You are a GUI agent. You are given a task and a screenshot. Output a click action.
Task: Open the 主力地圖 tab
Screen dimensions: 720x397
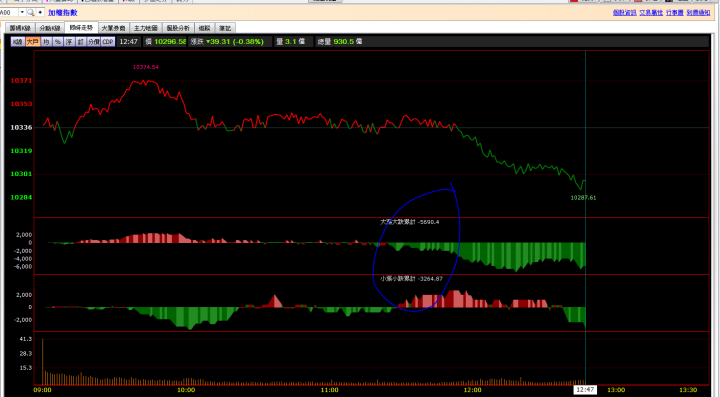click(146, 28)
